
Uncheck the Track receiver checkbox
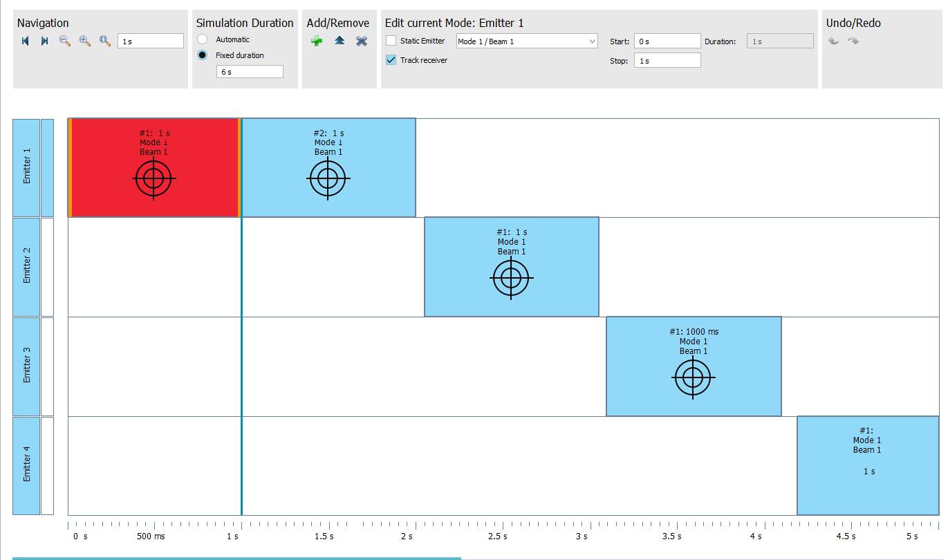point(391,60)
